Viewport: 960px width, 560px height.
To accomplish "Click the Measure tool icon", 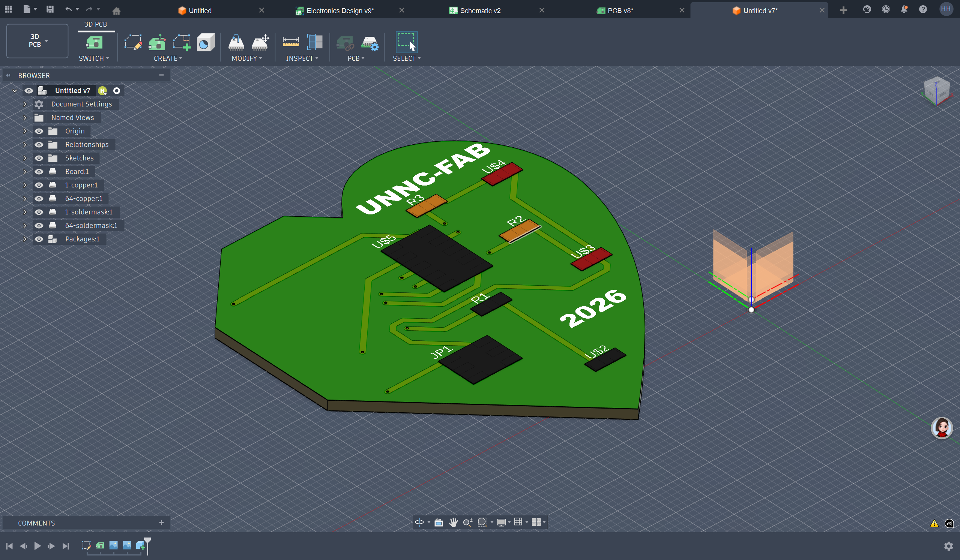I will (290, 42).
